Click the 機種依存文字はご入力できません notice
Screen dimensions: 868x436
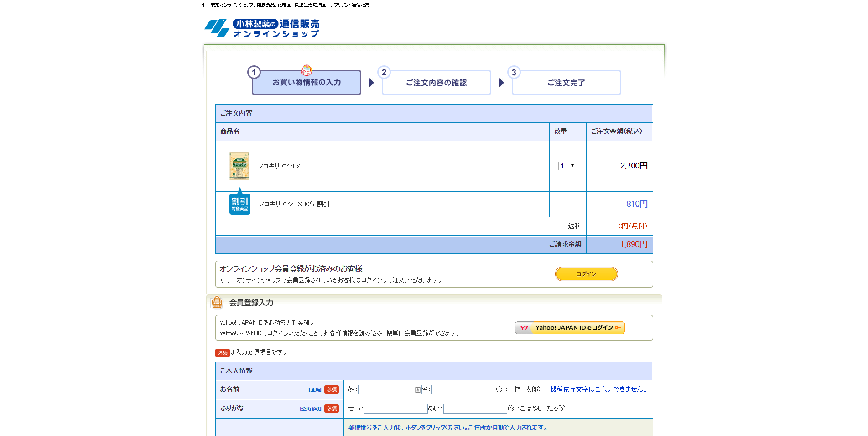click(x=599, y=389)
